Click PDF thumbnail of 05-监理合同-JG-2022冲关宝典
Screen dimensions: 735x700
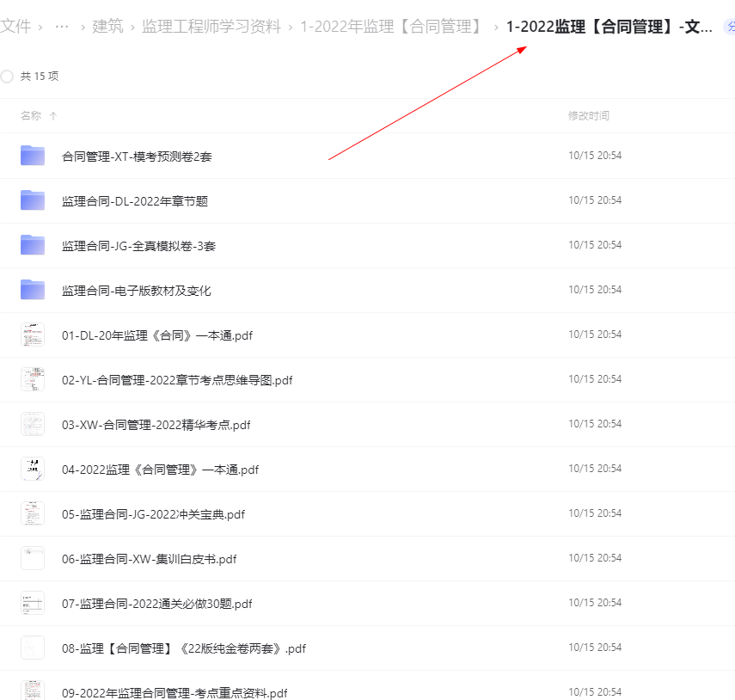coord(33,513)
